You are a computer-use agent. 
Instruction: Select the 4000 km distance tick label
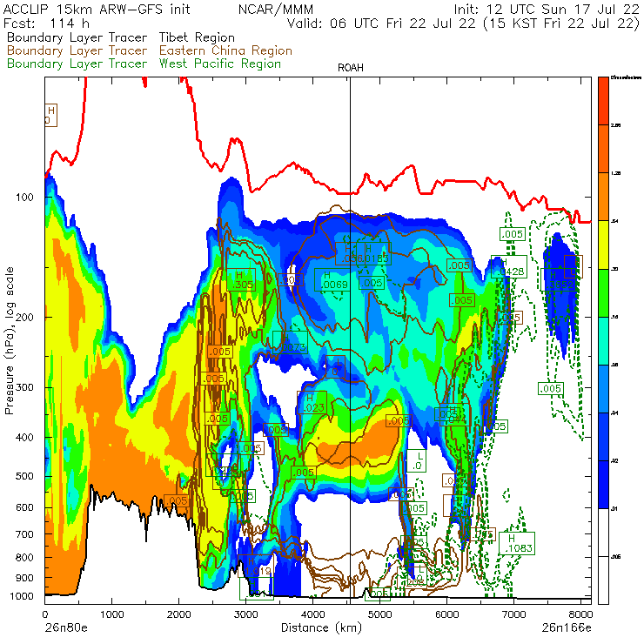click(313, 614)
